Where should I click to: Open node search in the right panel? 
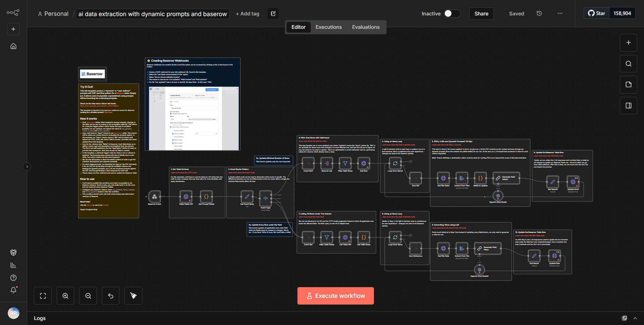click(628, 63)
